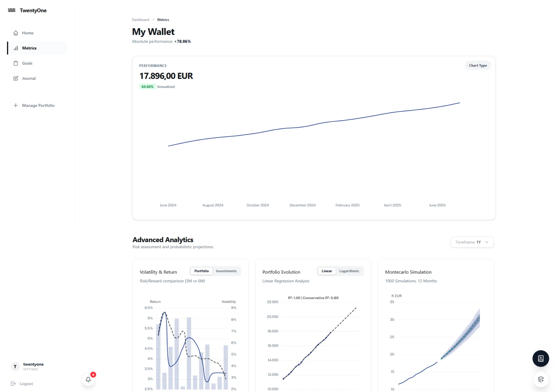Click the dark circular document button bottom right
555x392 pixels.
(x=541, y=358)
